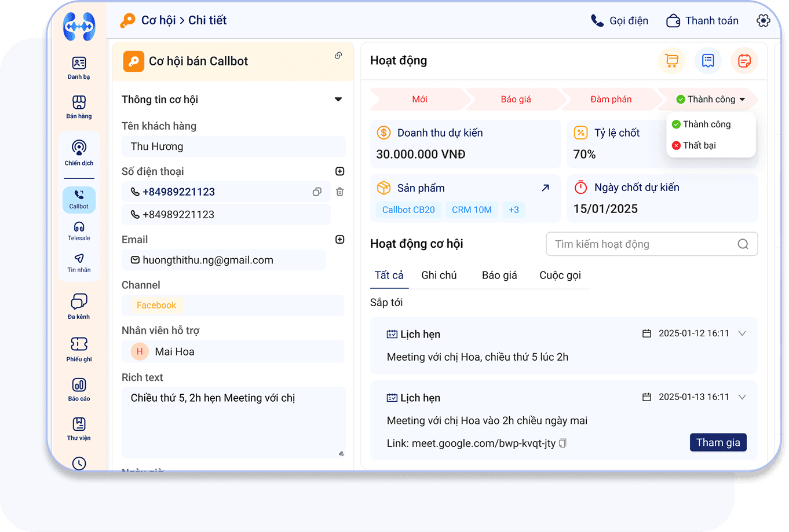Open the Bán hàng sales module
This screenshot has height=532, width=789.
coord(79,107)
